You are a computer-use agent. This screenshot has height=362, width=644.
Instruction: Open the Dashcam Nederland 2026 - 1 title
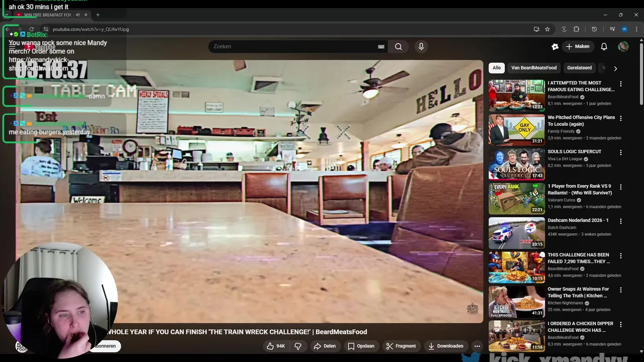pyautogui.click(x=578, y=220)
